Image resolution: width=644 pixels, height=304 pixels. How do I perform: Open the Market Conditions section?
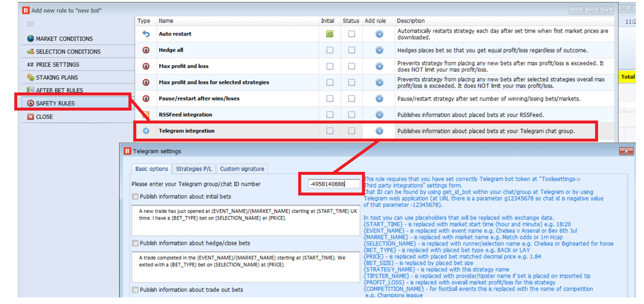(64, 39)
